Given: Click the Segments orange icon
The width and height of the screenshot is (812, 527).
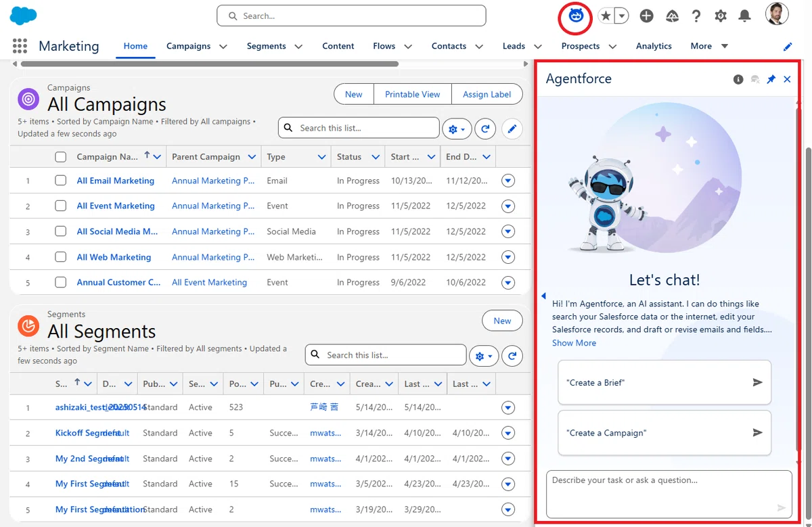Looking at the screenshot, I should tap(28, 326).
